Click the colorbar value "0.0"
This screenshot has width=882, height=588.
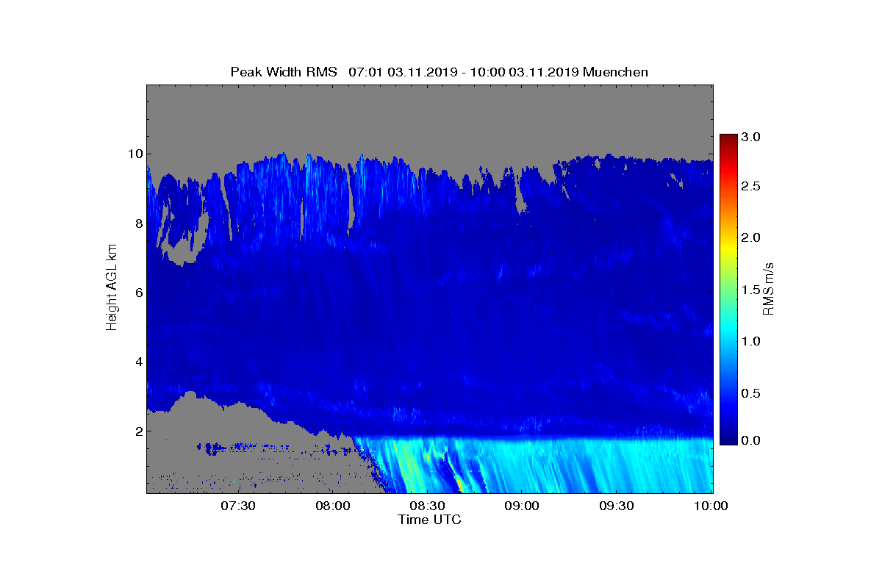(750, 440)
